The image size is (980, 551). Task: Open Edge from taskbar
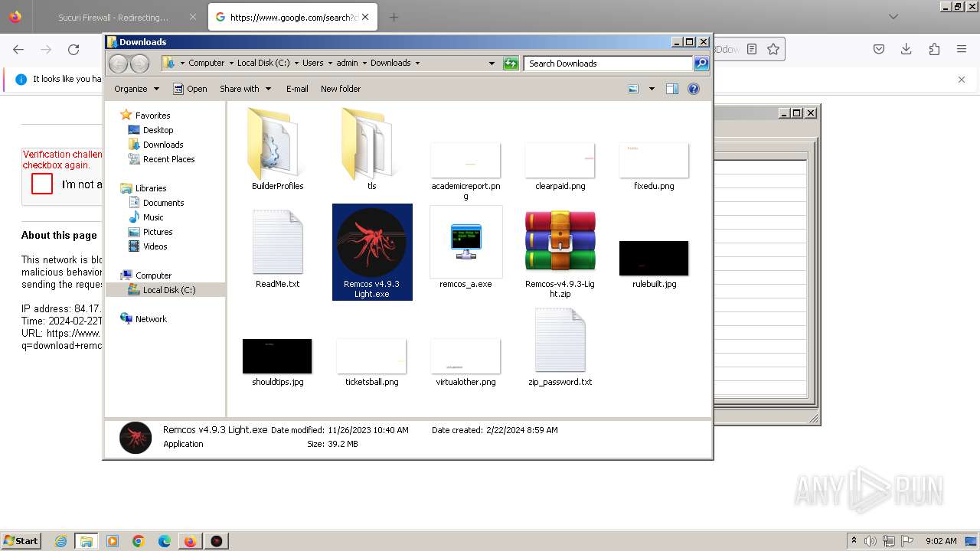click(x=165, y=541)
